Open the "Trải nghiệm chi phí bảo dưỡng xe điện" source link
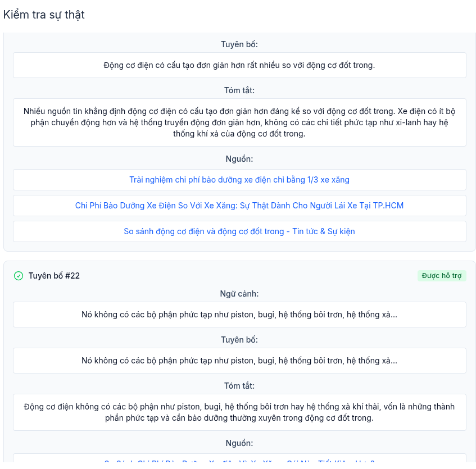 coord(239,180)
